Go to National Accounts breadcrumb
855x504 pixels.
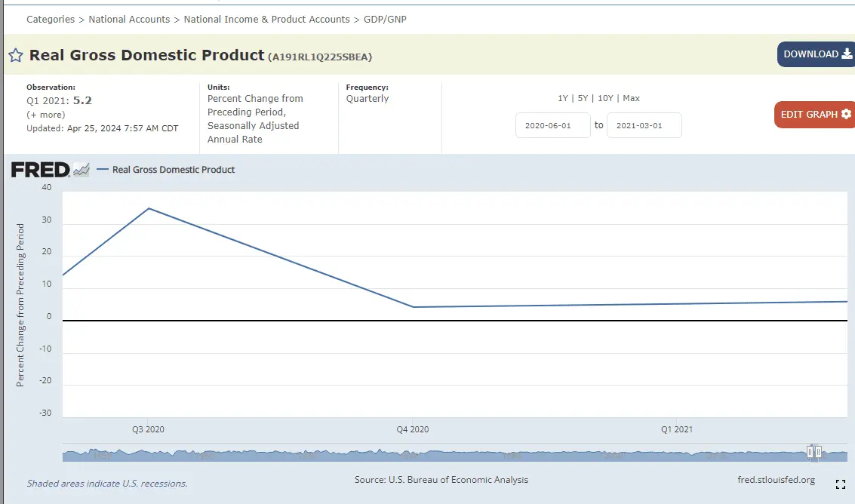pos(129,19)
